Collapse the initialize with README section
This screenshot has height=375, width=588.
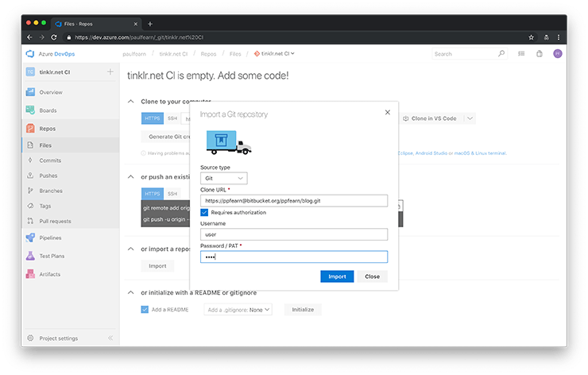coord(130,292)
